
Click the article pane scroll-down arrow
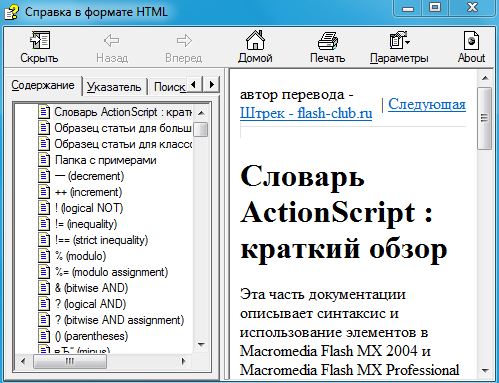click(x=485, y=371)
